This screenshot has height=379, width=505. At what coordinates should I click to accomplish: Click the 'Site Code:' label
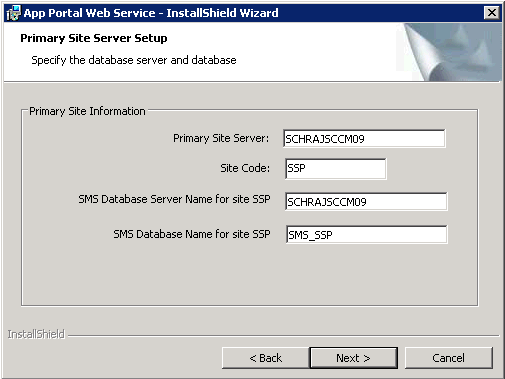tap(245, 168)
